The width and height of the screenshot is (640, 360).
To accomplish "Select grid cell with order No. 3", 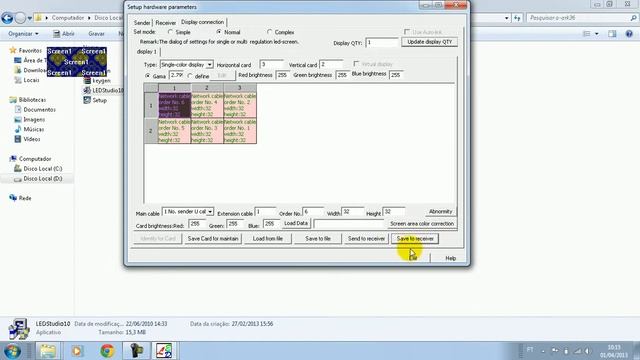I will [x=207, y=131].
